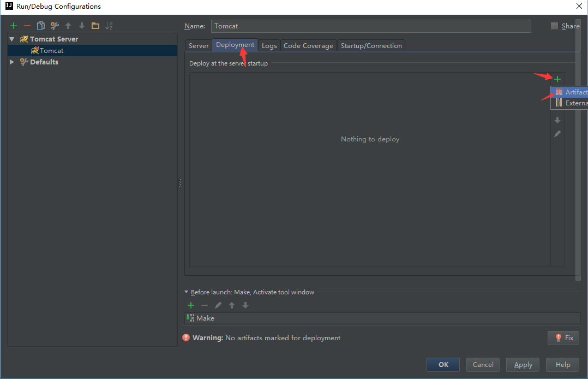Select the Make task row
Image resolution: width=588 pixels, height=379 pixels.
coord(382,318)
